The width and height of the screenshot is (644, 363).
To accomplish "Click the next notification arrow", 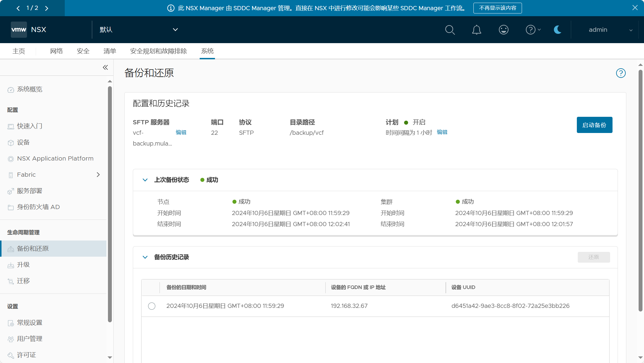I will pos(46,8).
